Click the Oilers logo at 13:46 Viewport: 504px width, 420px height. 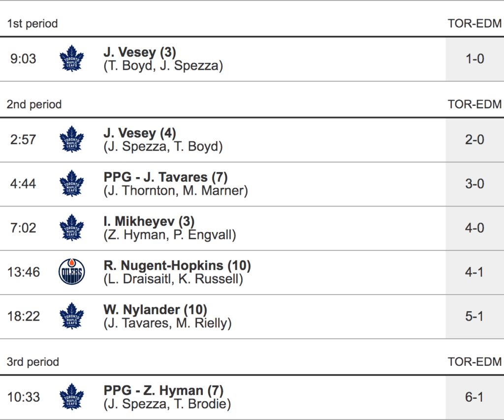[x=71, y=272]
